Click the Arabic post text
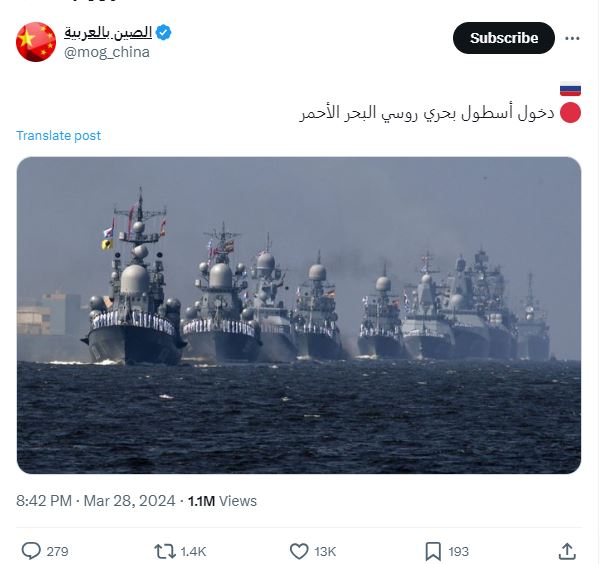The height and width of the screenshot is (564, 600). [427, 113]
